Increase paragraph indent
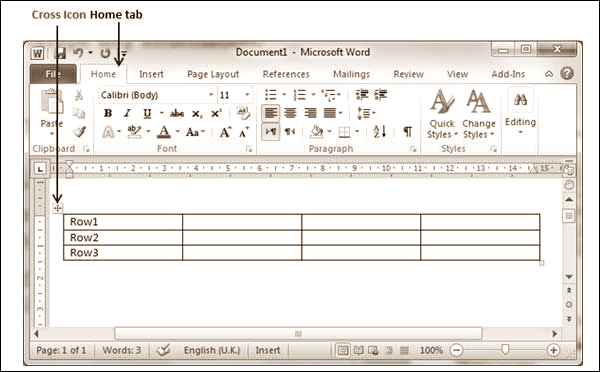Screen dimensions: 600x372 click(x=381, y=95)
